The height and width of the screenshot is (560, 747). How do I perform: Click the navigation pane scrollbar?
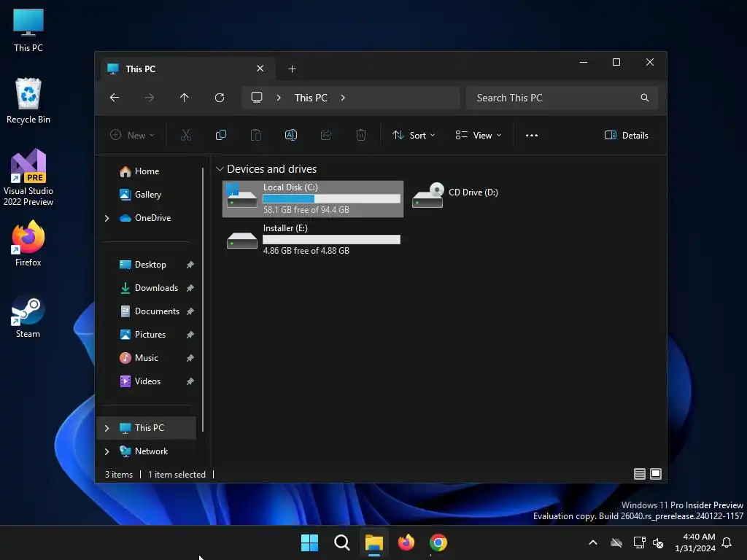coord(204,300)
